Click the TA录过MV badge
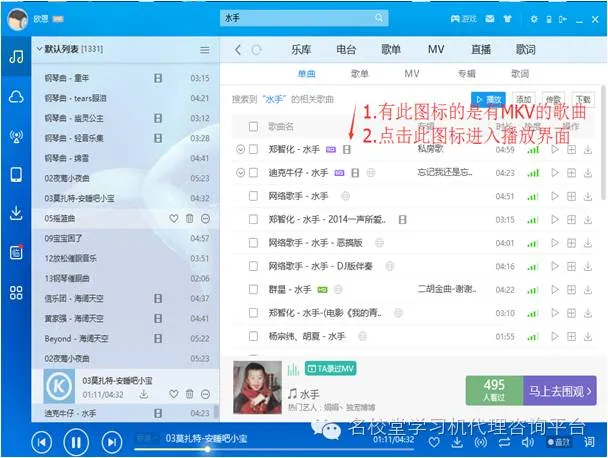Screen dimensions: 608x458 tap(330, 368)
